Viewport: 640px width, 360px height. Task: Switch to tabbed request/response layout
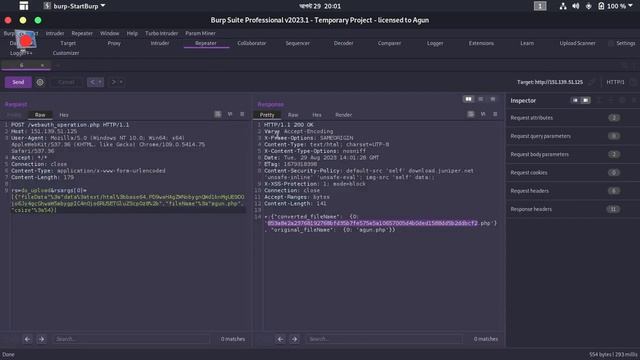pos(493,99)
